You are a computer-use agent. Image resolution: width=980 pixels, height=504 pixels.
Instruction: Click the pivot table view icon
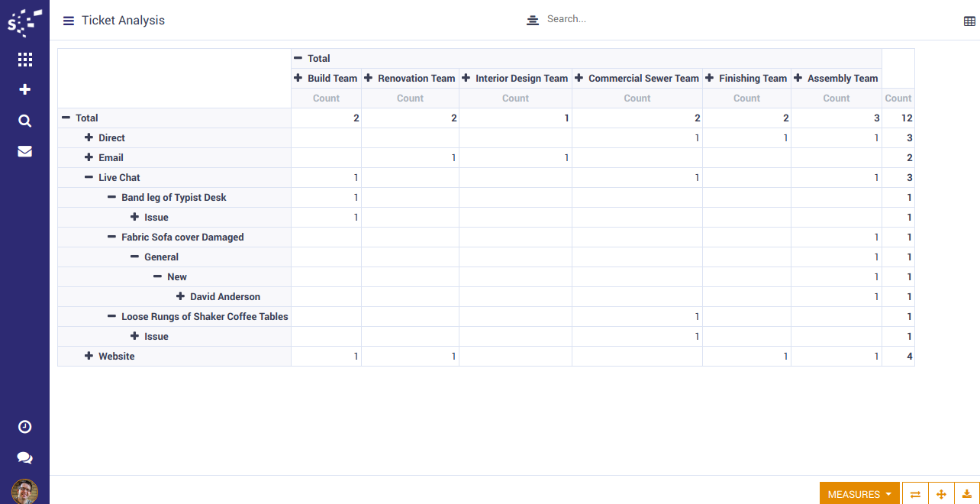[x=969, y=21]
